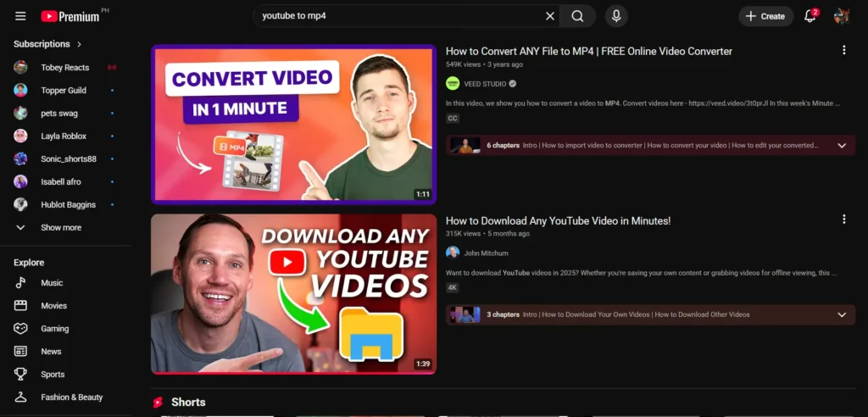Screen dimensions: 868x417
Task: Click the 1:39 duration badge
Action: click(x=423, y=364)
